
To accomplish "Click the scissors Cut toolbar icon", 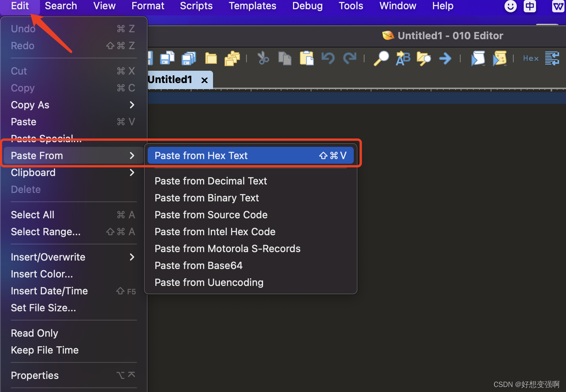I will point(263,58).
